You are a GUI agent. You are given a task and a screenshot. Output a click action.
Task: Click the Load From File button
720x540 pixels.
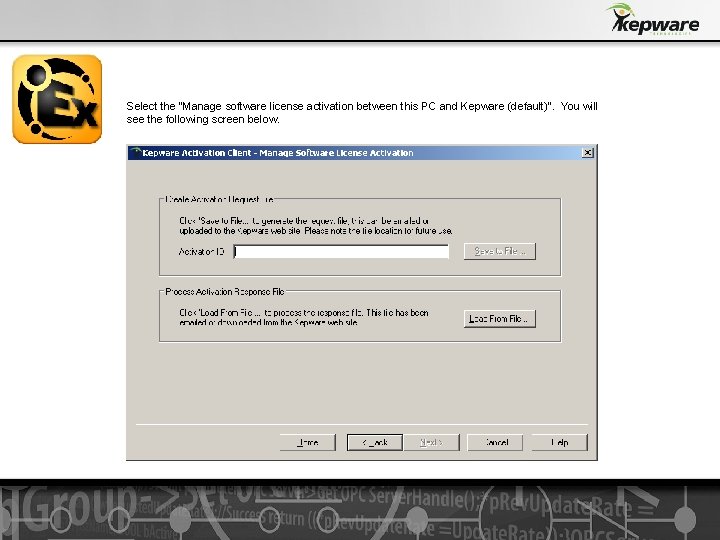[x=500, y=319]
